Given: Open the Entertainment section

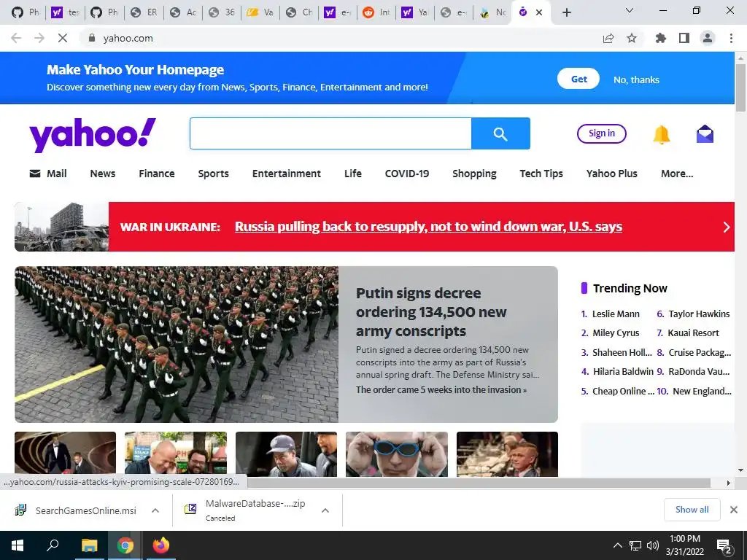Looking at the screenshot, I should tap(286, 174).
